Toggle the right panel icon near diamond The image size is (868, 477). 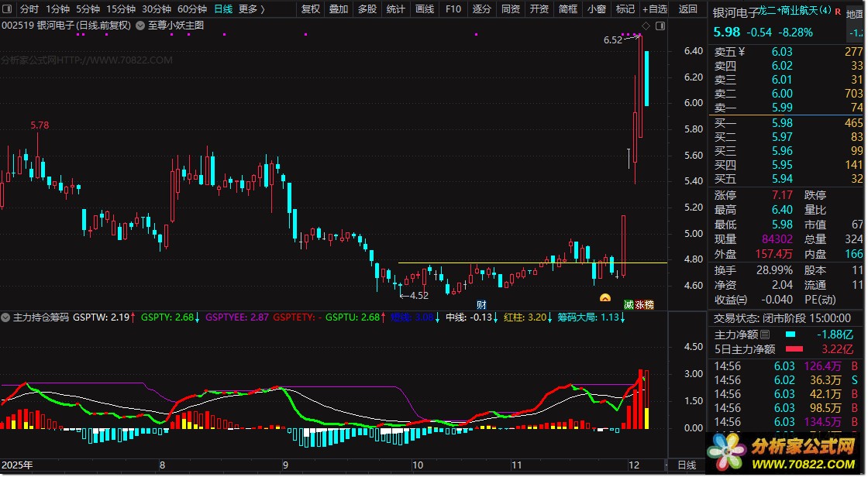tap(660, 26)
